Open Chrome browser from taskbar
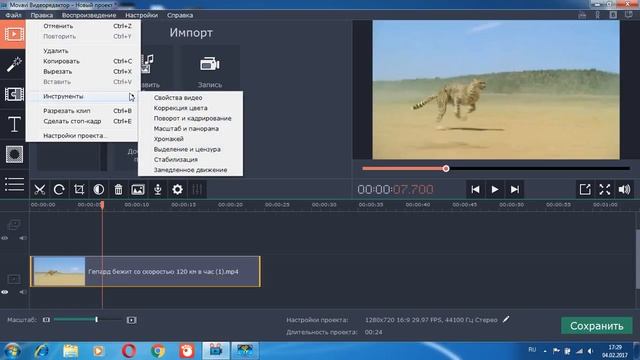 (158, 351)
